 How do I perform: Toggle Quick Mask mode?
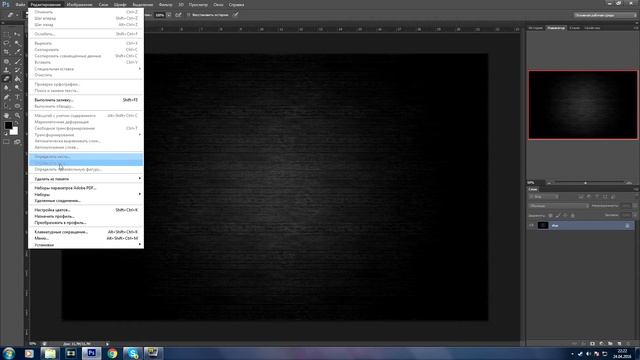pyautogui.click(x=6, y=142)
